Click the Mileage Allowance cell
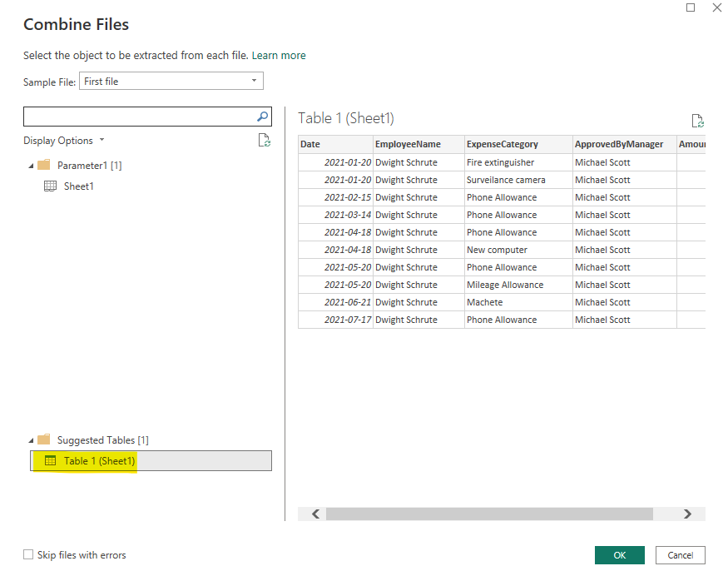This screenshot has width=728, height=566. point(518,285)
